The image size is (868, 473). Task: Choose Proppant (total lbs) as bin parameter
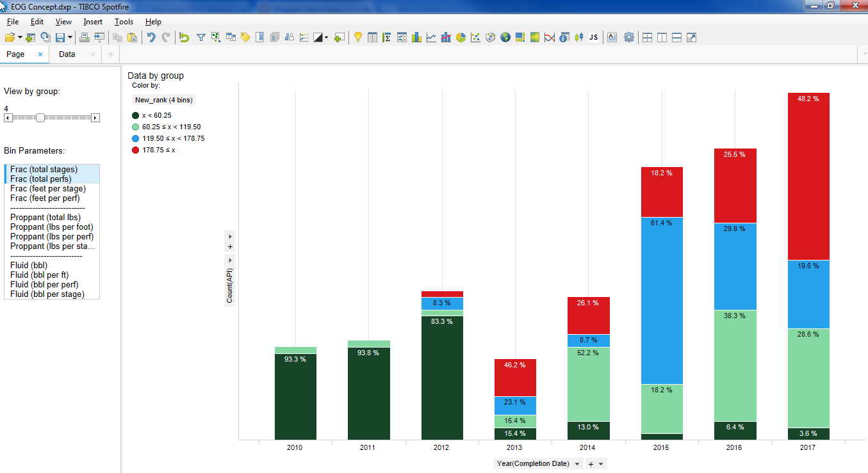point(47,217)
